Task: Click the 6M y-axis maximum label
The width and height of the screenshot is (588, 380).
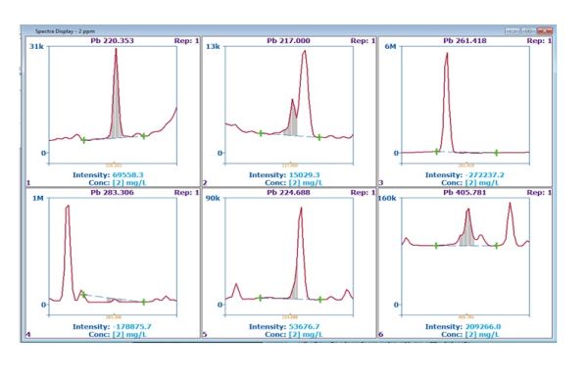Action: pos(390,46)
